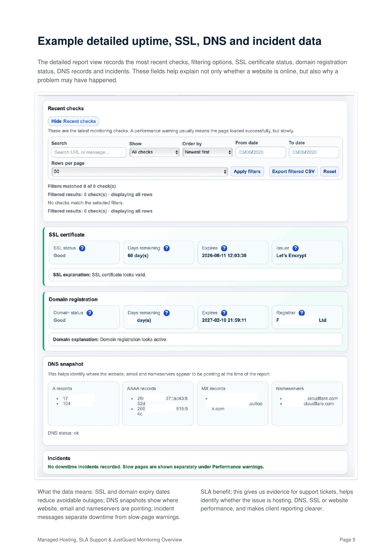Click the main page title heading
Viewport: 392px width, 554px height.
tap(179, 41)
